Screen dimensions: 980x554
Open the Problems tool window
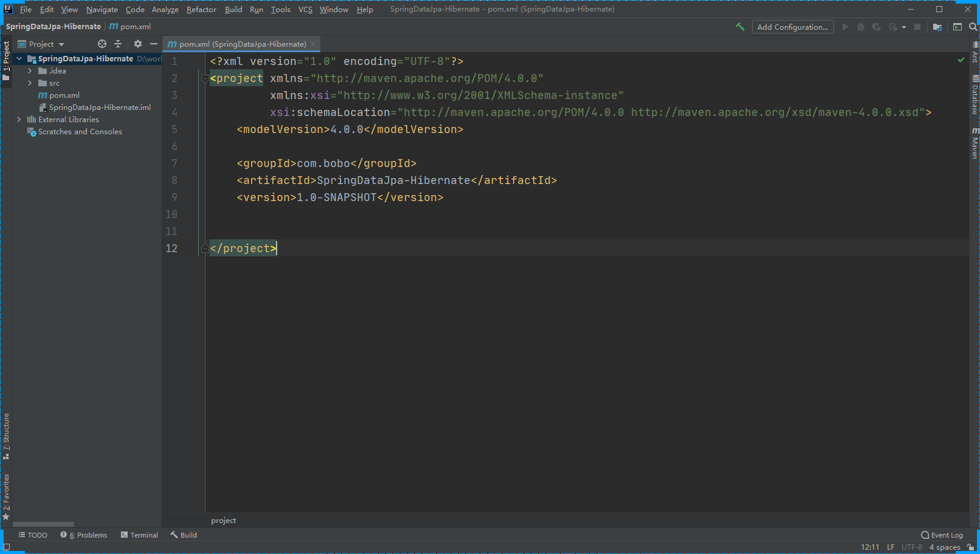[84, 535]
